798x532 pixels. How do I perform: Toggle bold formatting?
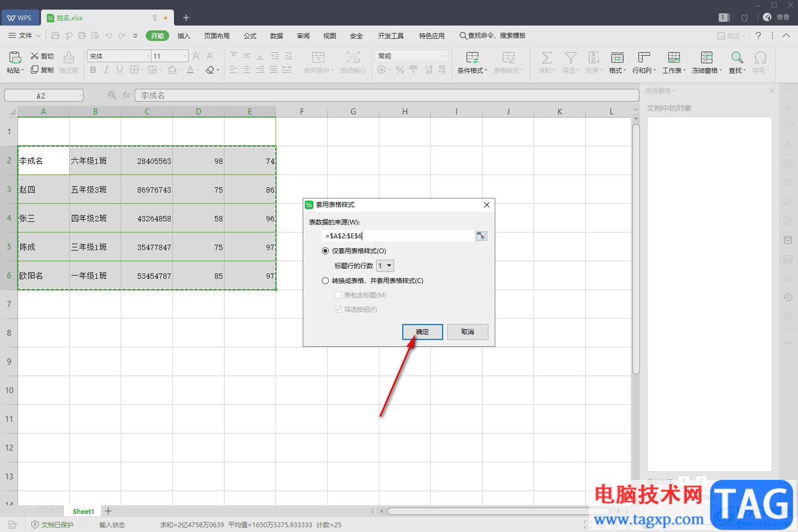(93, 70)
